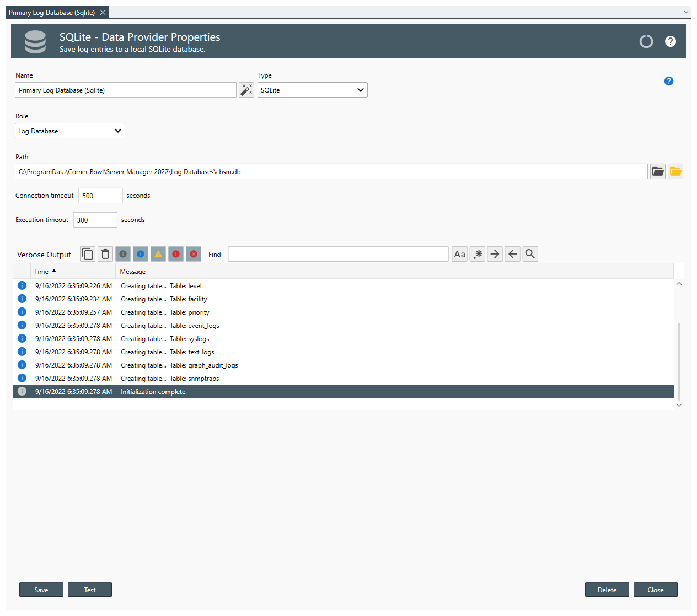Clear verbose output with trash icon
Screen dimensions: 697x616
(x=105, y=254)
